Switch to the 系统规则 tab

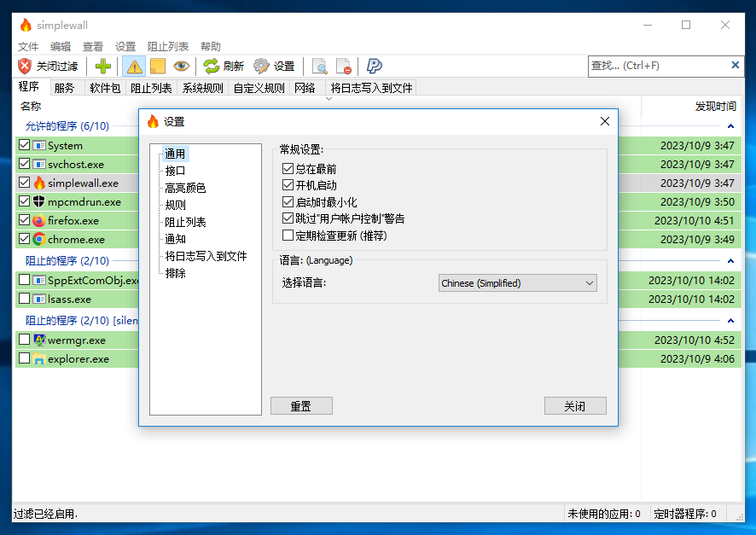coord(202,88)
